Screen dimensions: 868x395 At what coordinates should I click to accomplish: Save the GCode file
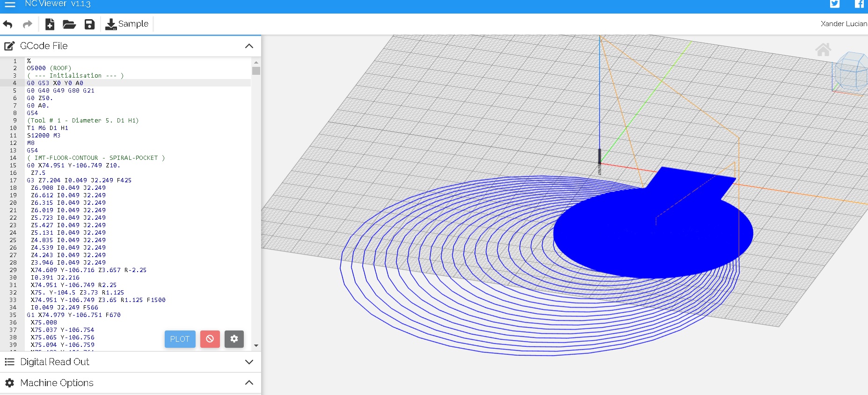[89, 24]
